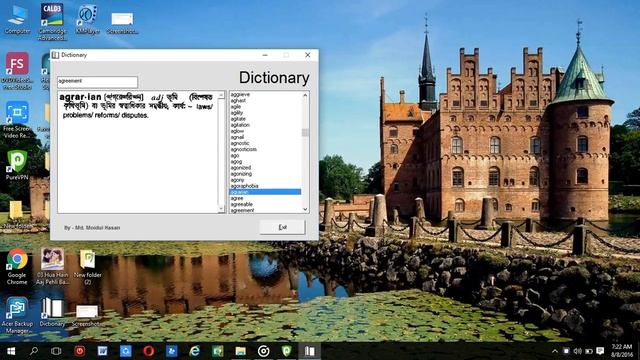
Task: Open Microsoft Word from taskbar
Action: 102,351
